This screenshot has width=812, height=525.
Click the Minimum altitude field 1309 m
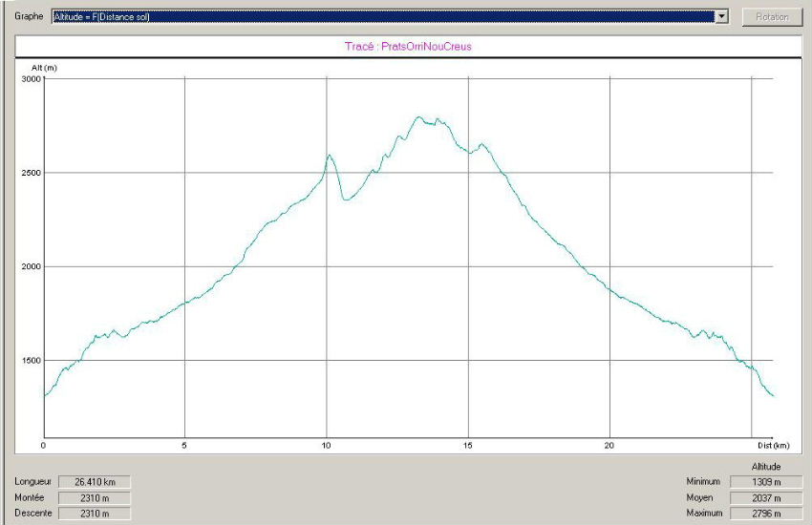tap(764, 482)
